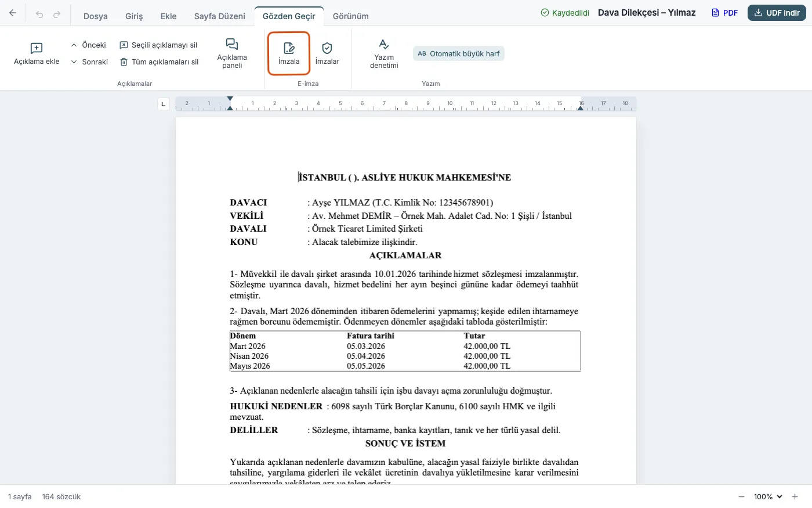
Task: Click the DELİLLER label
Action: click(x=254, y=430)
